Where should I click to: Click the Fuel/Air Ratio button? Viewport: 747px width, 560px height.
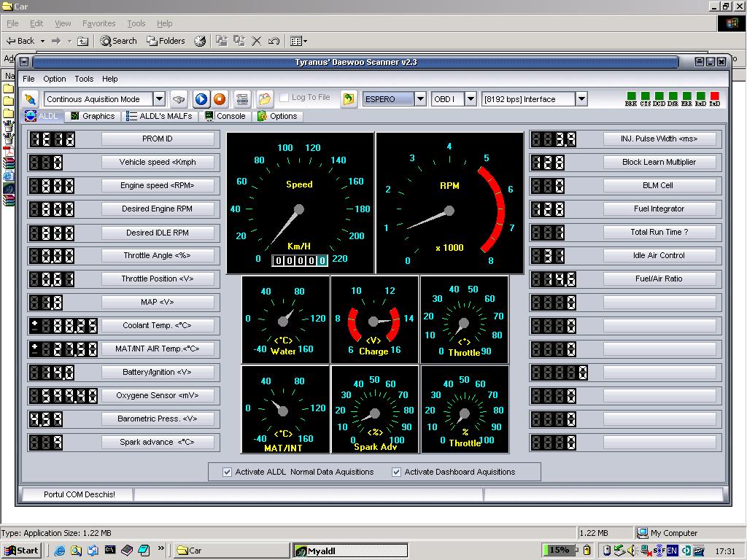[659, 279]
